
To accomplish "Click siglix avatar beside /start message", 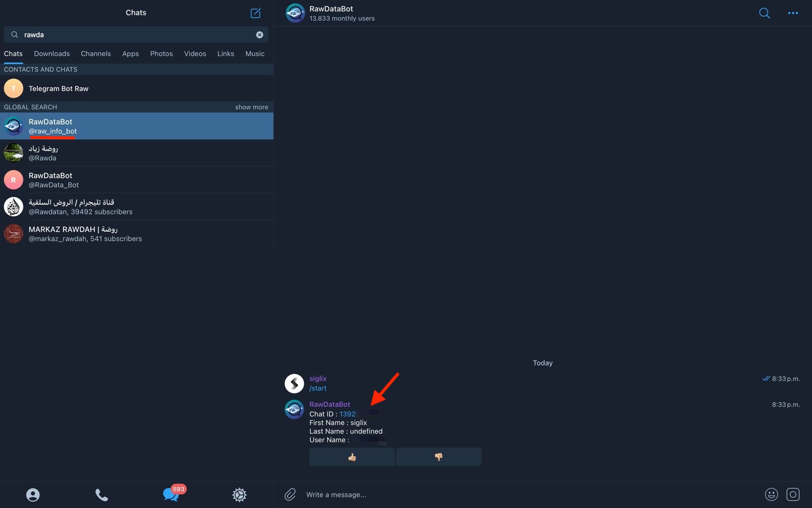I will (x=294, y=384).
